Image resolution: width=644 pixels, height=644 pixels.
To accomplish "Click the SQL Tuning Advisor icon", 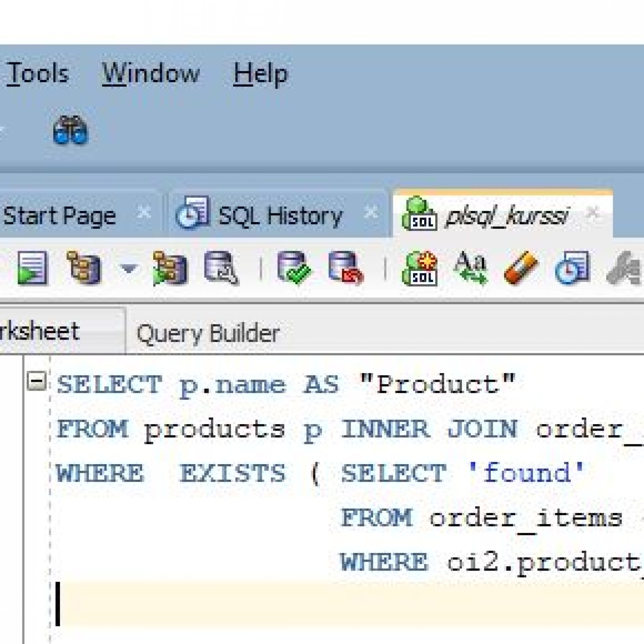I will [221, 268].
